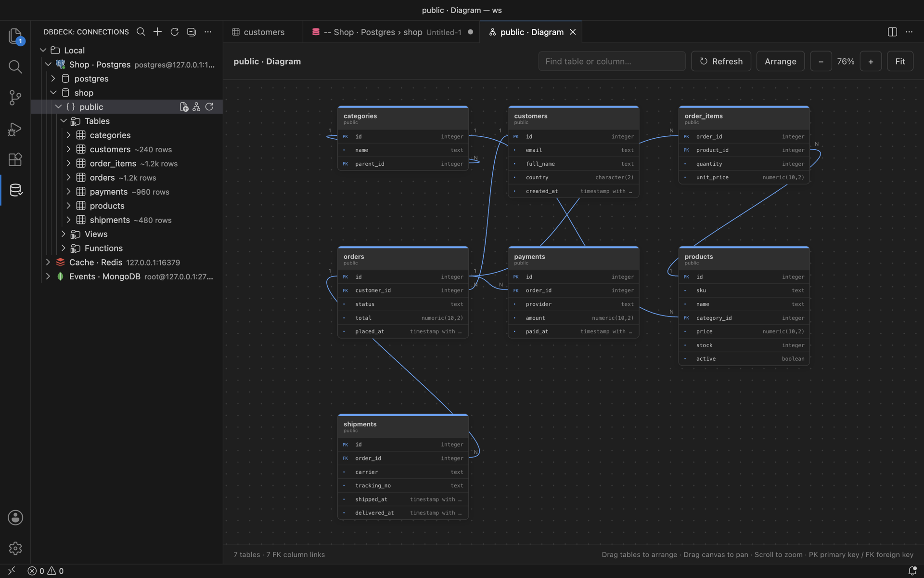The image size is (924, 578).
Task: Open connections panel more actions menu
Action: coord(208,32)
